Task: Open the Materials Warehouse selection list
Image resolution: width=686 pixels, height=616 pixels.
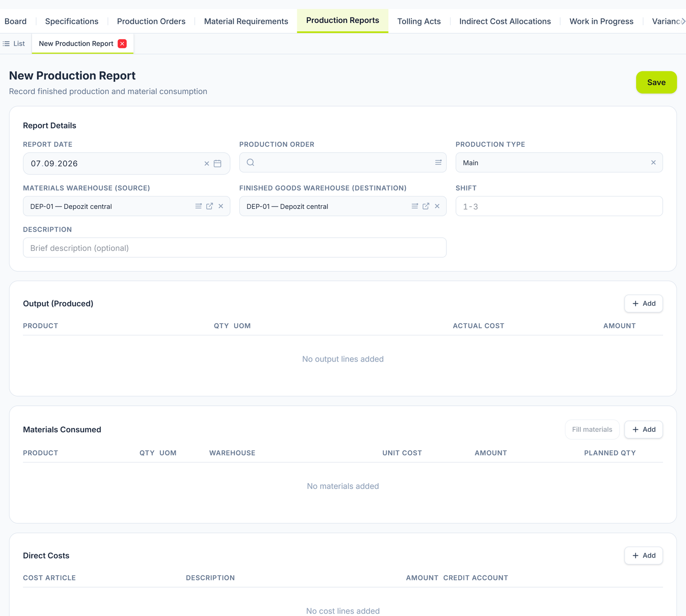Action: click(x=198, y=206)
